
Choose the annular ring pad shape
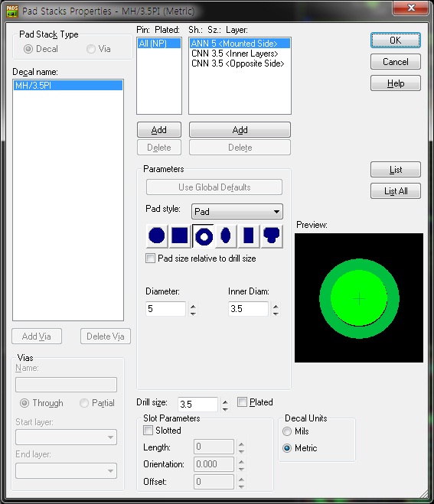click(204, 236)
